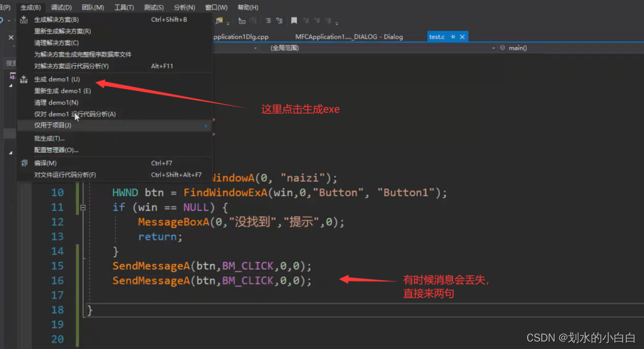644x349 pixels.
Task: Expand the 仅用于项目(J) submenu
Action: tap(114, 125)
